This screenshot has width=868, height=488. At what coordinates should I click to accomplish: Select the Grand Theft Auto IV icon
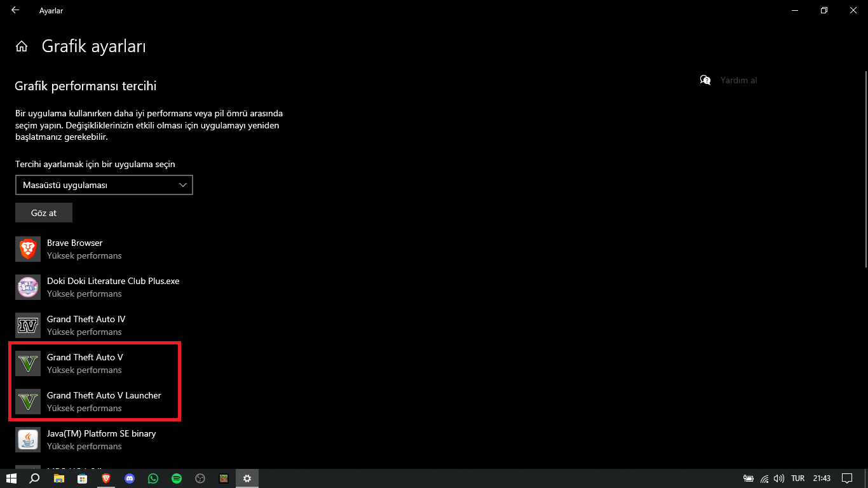[28, 325]
